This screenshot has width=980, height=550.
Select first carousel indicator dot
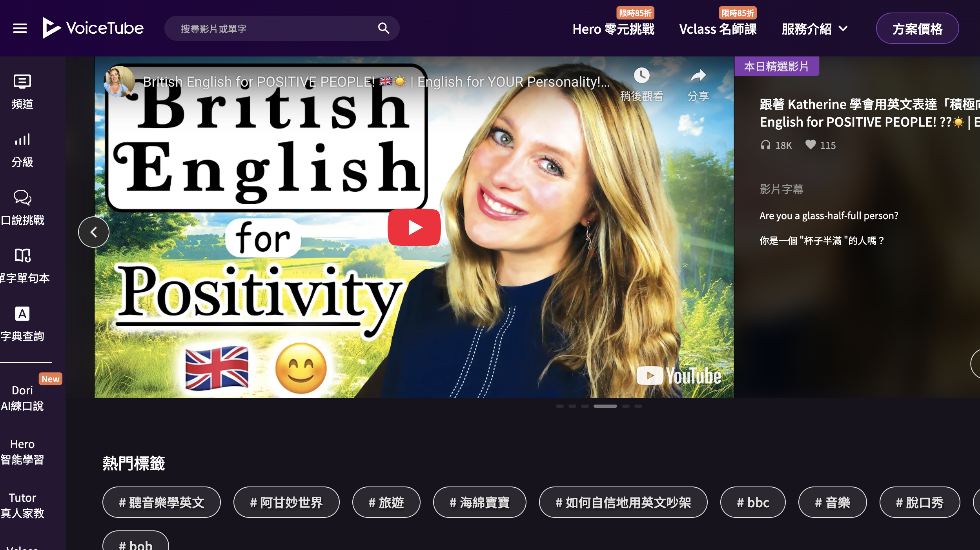559,406
